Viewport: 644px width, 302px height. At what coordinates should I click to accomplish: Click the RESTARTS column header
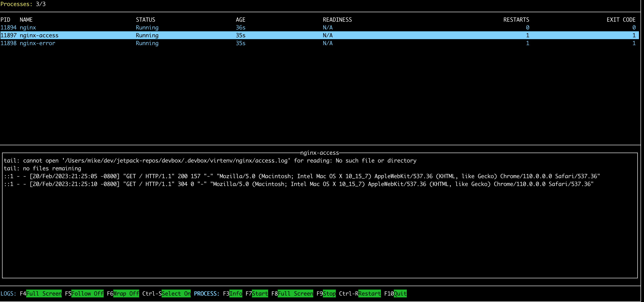click(516, 20)
